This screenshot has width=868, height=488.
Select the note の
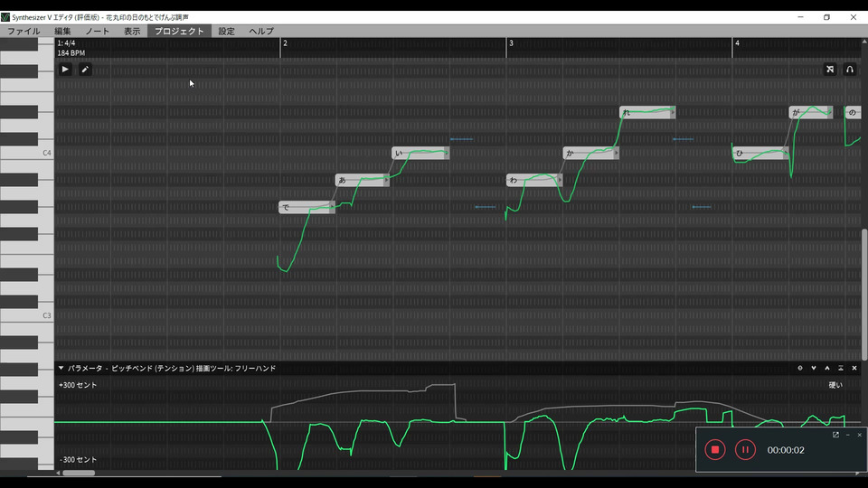pos(853,112)
